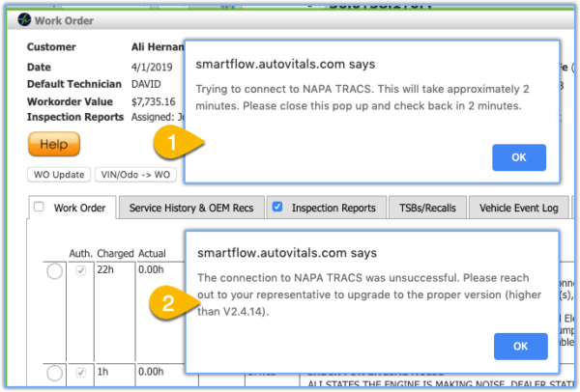Click the Charged value 22h

tap(105, 269)
